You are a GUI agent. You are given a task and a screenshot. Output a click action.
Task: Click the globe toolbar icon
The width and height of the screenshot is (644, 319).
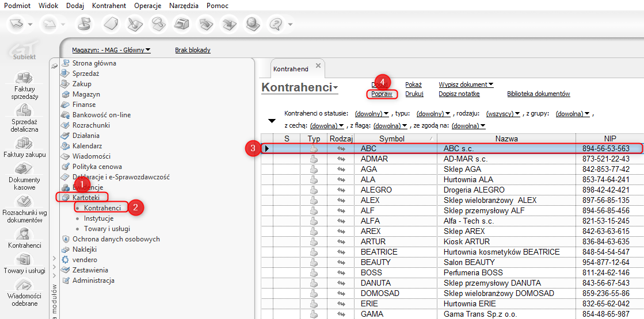pyautogui.click(x=253, y=25)
